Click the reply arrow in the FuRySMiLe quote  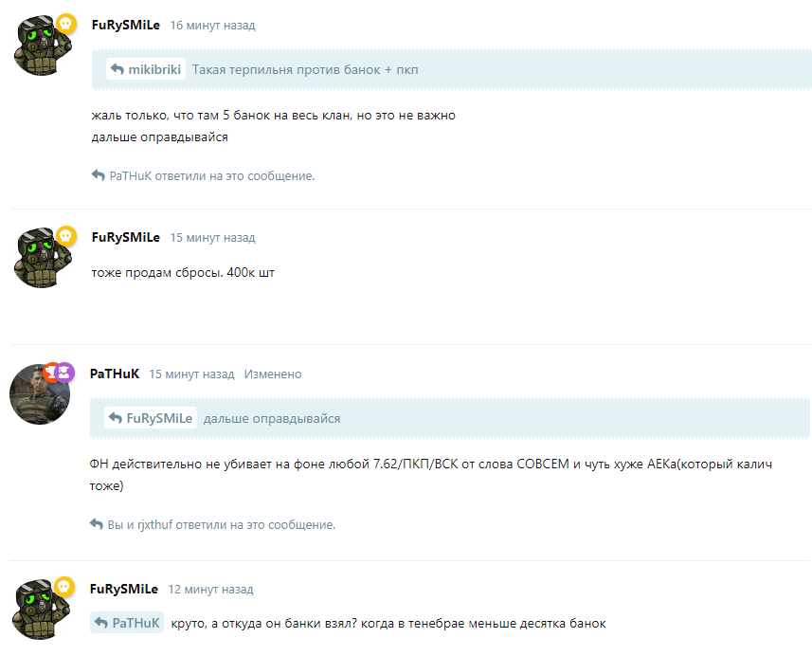[116, 418]
